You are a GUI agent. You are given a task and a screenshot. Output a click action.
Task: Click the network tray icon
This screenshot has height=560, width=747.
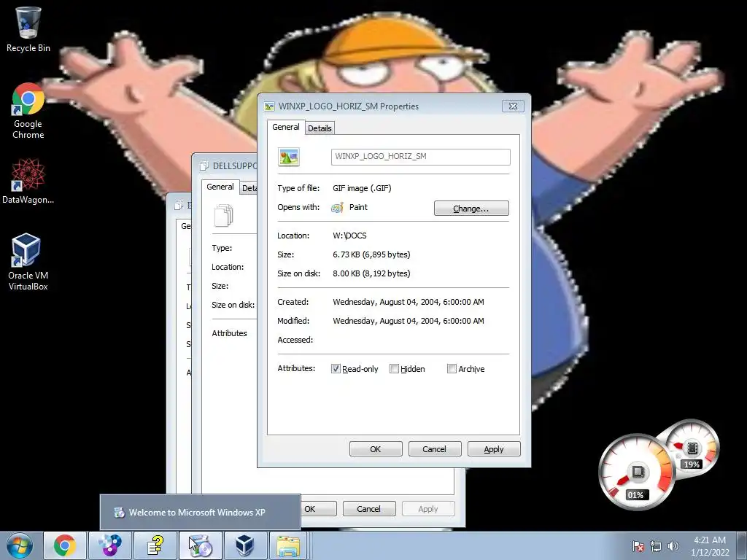656,546
